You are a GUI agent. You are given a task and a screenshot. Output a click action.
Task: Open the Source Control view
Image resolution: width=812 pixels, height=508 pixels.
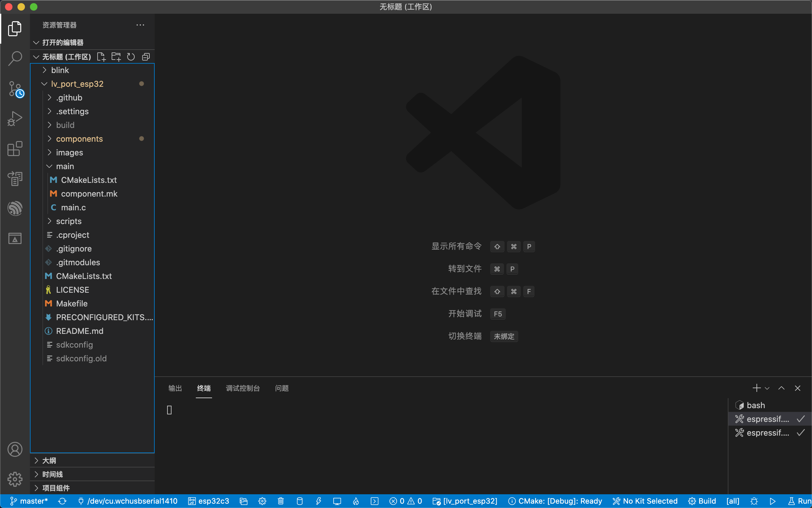pos(15,89)
